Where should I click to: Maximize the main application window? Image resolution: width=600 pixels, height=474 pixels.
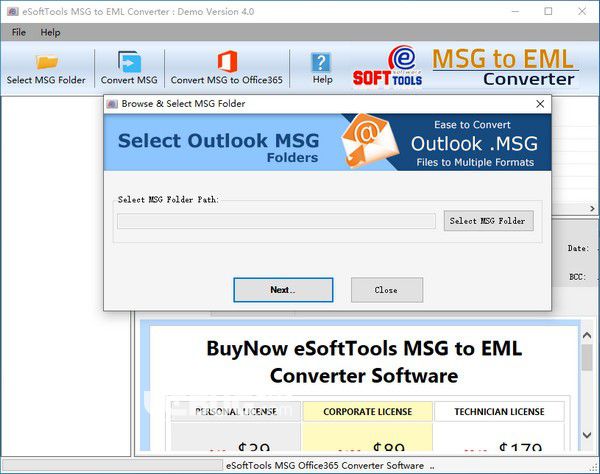coord(548,11)
